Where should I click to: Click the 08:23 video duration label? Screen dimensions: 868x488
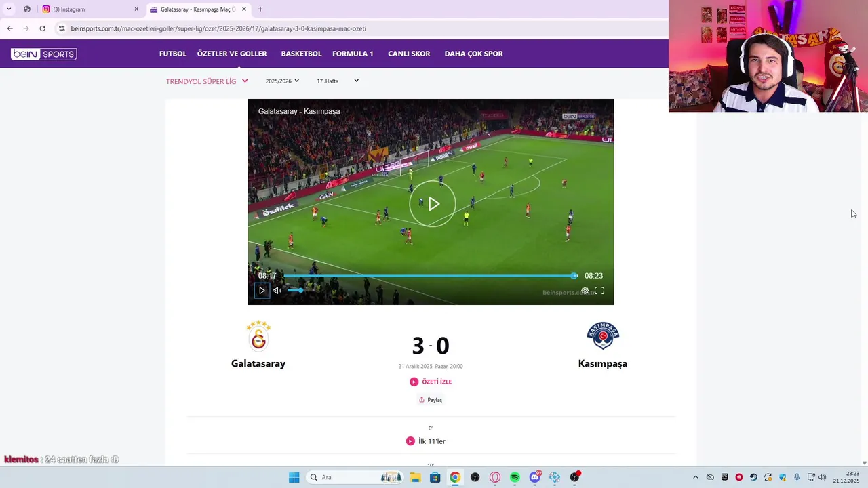pos(593,276)
